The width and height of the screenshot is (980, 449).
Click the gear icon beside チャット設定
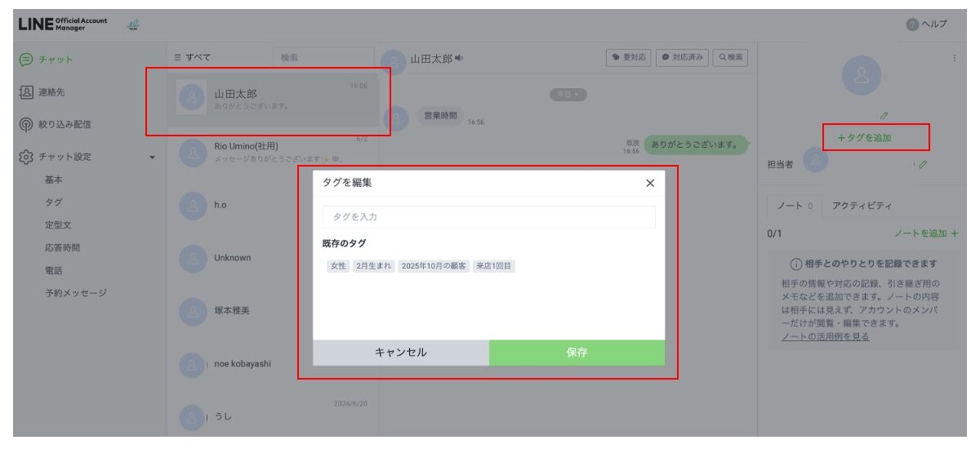coord(25,157)
